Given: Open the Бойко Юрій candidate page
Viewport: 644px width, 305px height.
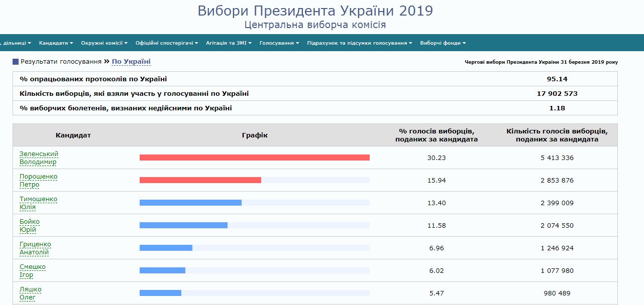Looking at the screenshot, I should (29, 226).
